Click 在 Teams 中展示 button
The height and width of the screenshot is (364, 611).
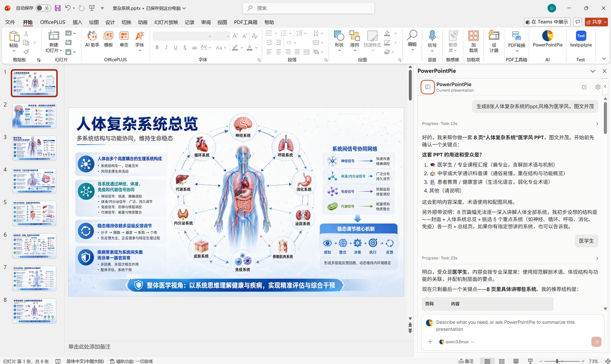[547, 22]
